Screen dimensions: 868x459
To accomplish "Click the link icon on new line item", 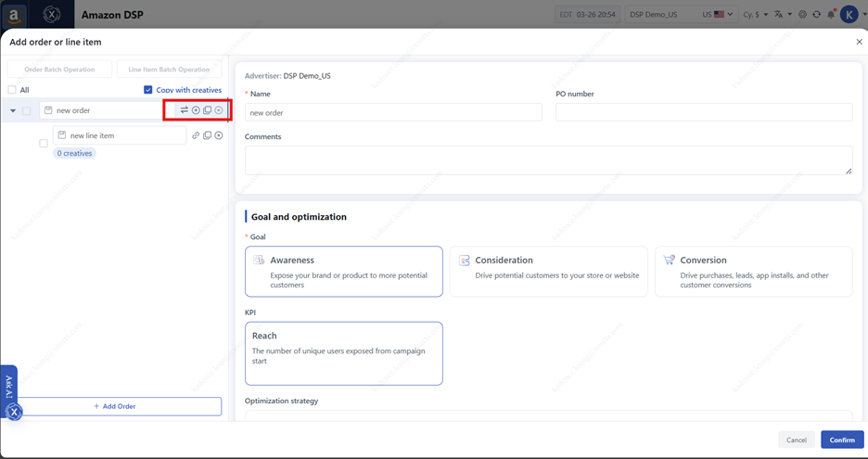I will coord(196,135).
